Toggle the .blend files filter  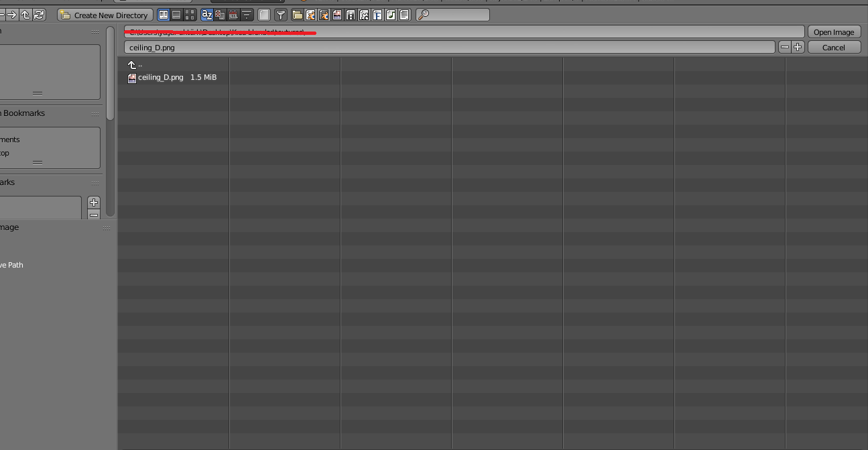[x=311, y=15]
